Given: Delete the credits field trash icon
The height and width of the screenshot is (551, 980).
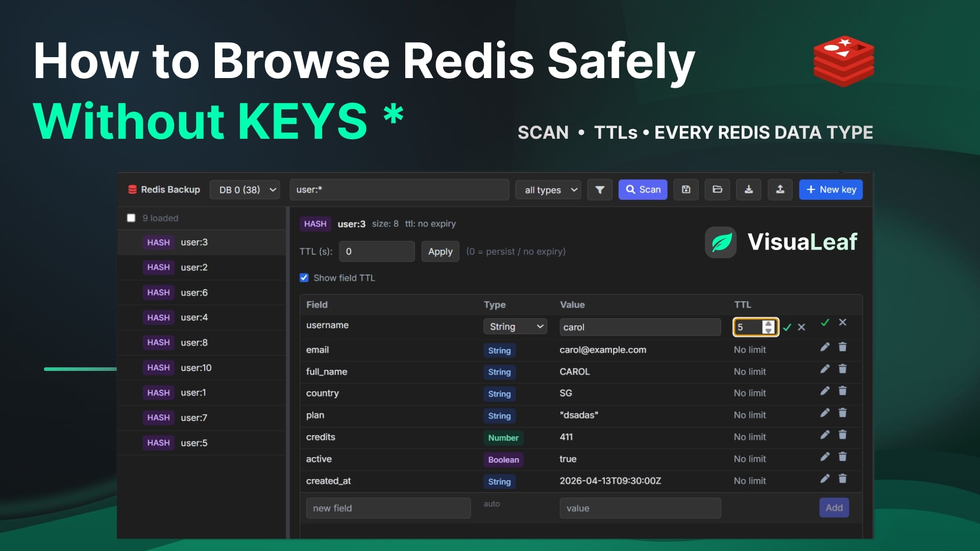Looking at the screenshot, I should click(x=843, y=435).
